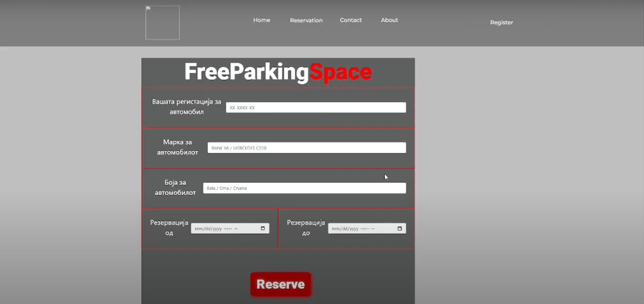Select the car color text field

point(304,188)
